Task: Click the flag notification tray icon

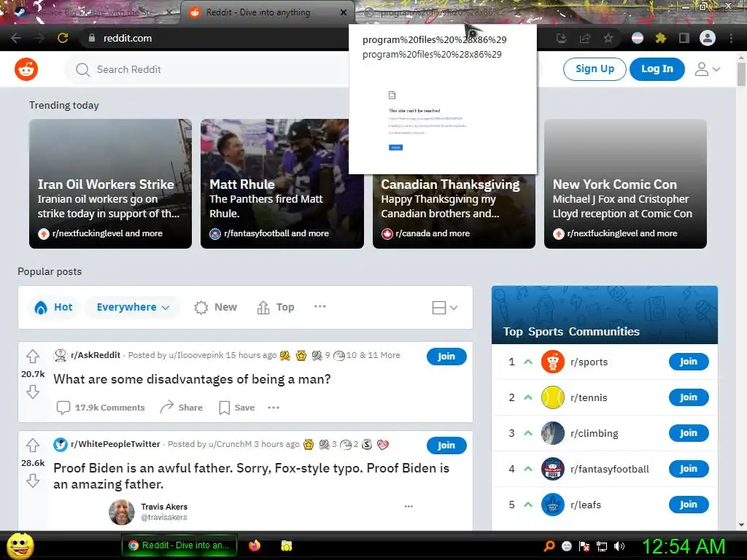Action: tap(584, 546)
